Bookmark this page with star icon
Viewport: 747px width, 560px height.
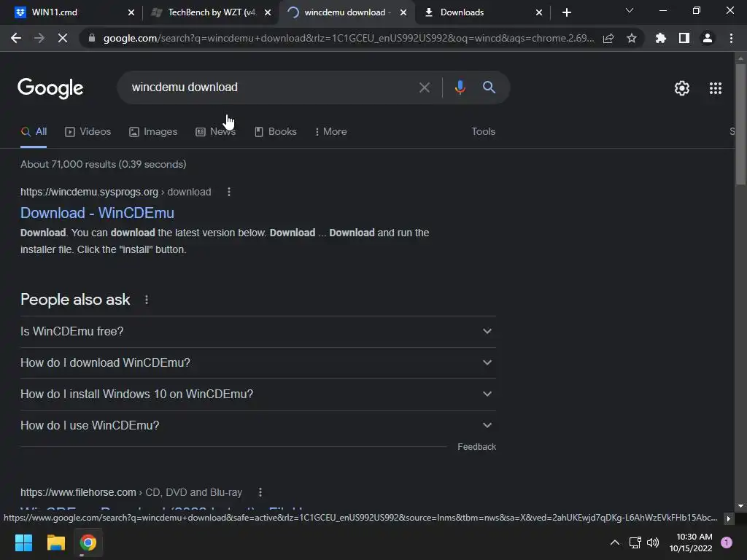[632, 38]
